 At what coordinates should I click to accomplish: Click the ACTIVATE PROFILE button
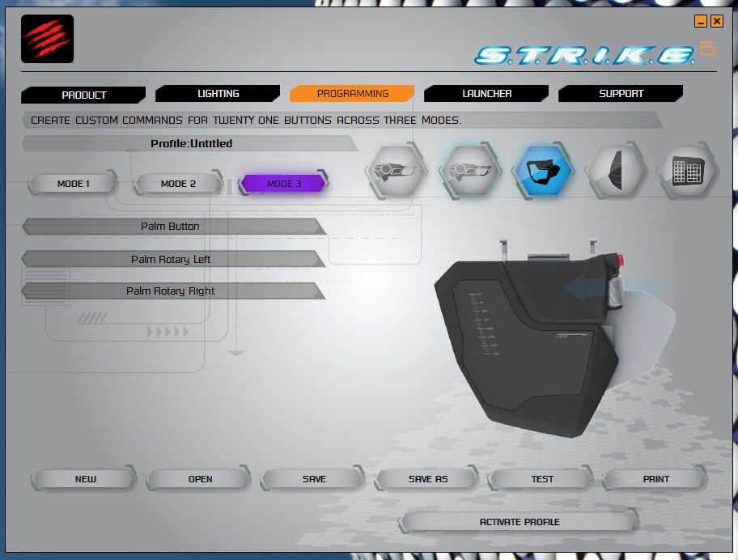tap(520, 522)
